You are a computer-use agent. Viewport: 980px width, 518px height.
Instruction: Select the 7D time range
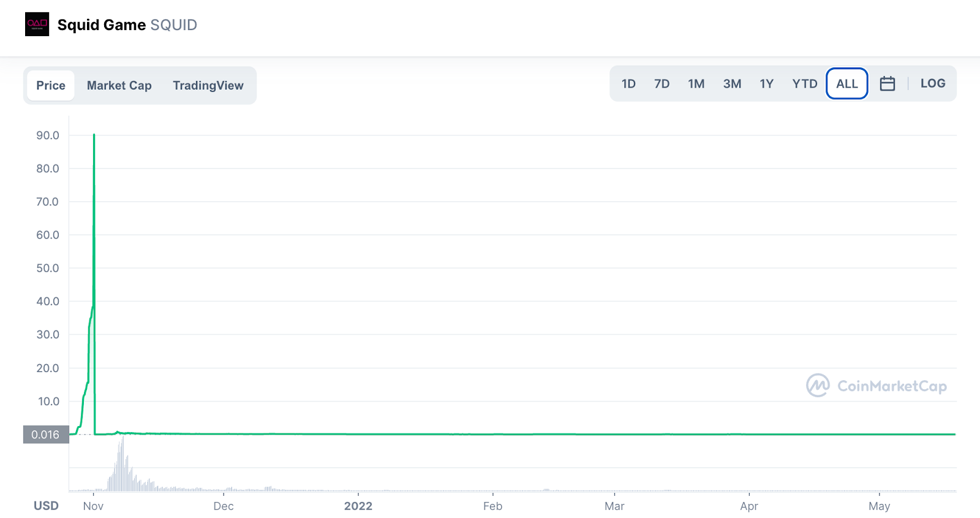(661, 83)
